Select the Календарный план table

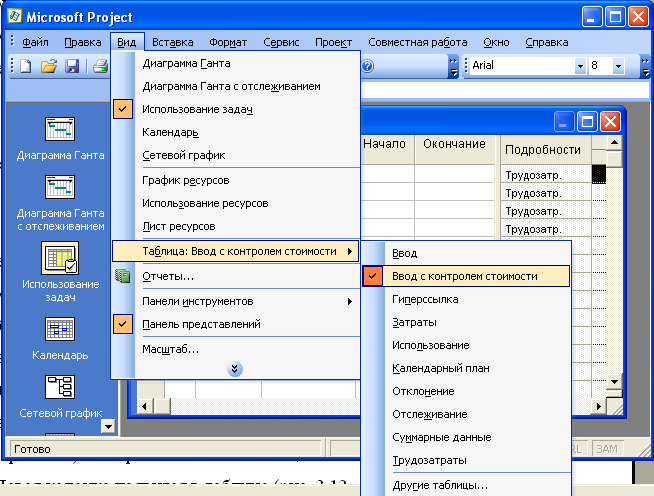tap(466, 368)
